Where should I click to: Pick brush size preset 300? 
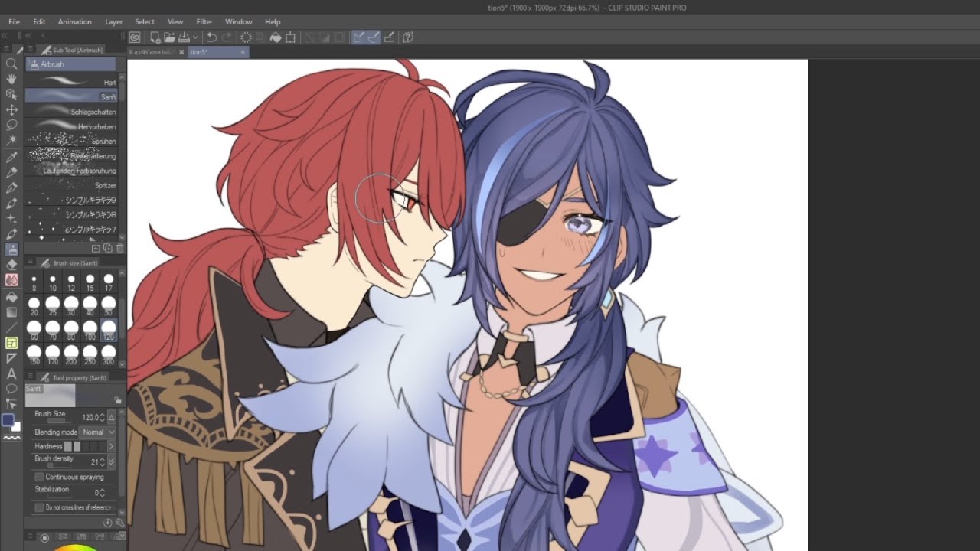pyautogui.click(x=108, y=356)
